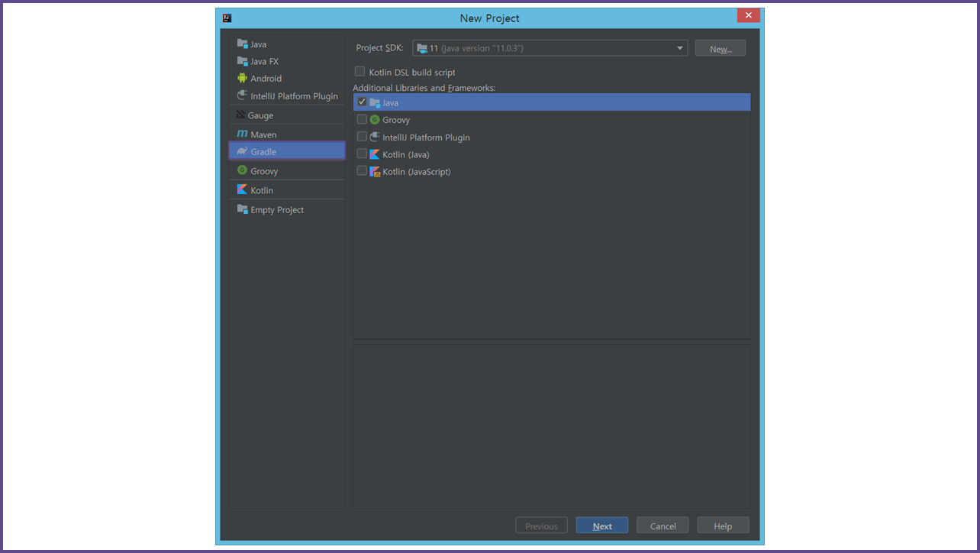Enable Kotlin DSL build script
The width and height of the screenshot is (980, 553).
pos(359,72)
